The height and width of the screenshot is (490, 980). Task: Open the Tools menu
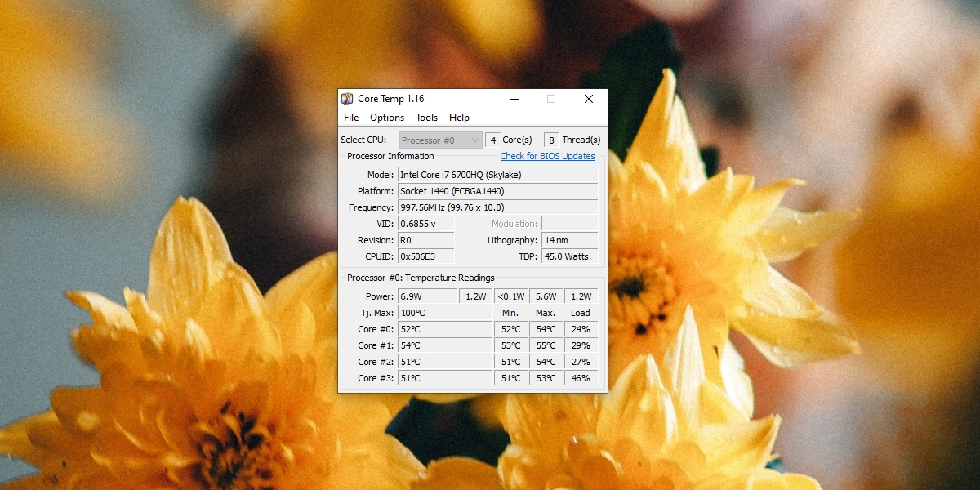tap(426, 118)
